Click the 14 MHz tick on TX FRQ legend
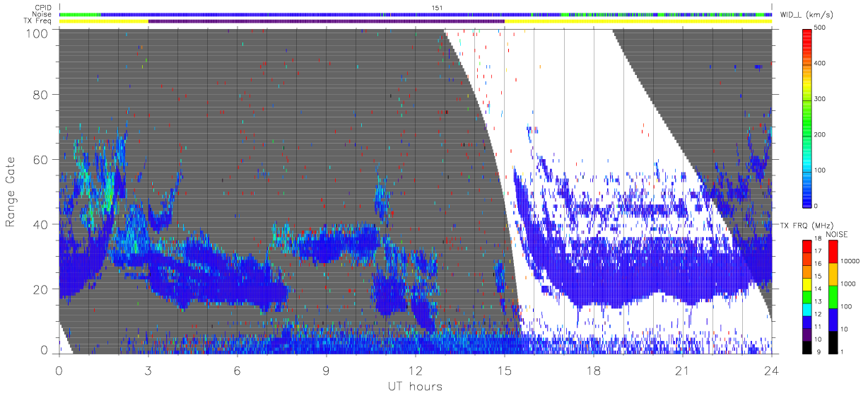Viewport: 868px width, 401px height. 817,290
